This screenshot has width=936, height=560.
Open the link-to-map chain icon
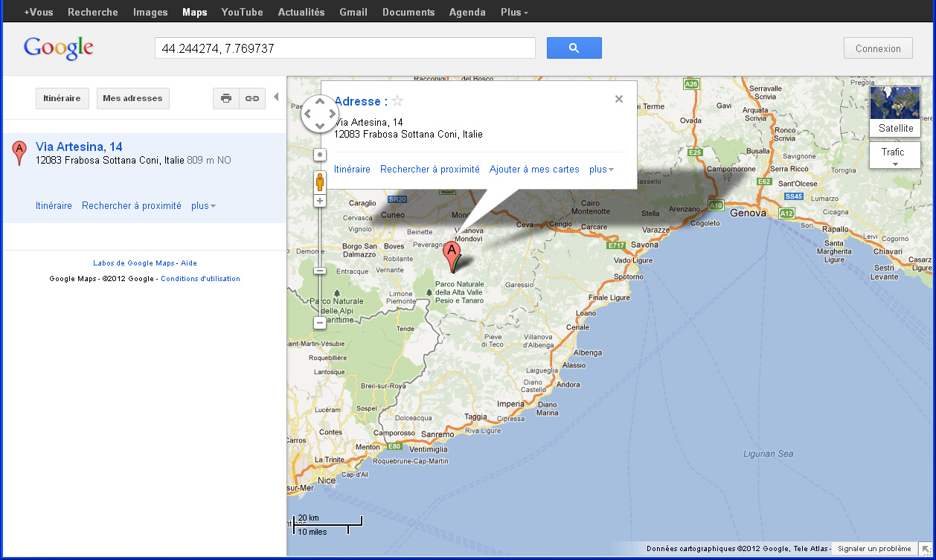[x=252, y=98]
